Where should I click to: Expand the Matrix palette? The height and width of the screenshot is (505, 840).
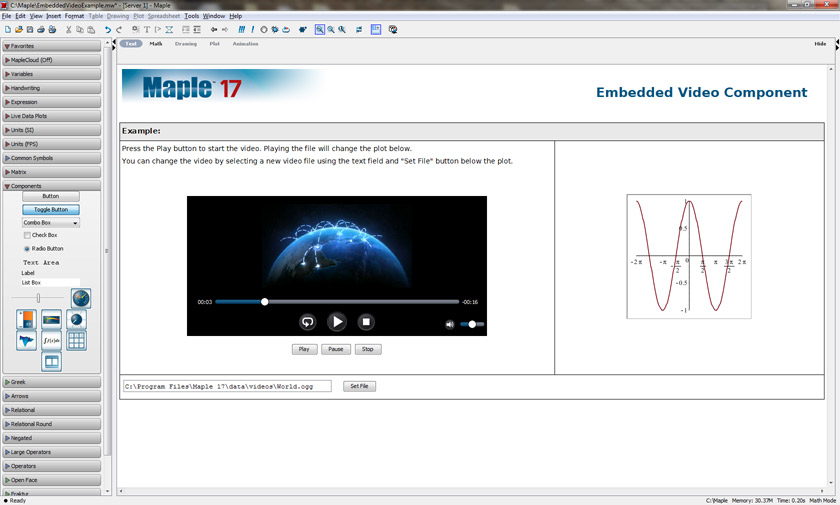coord(51,172)
